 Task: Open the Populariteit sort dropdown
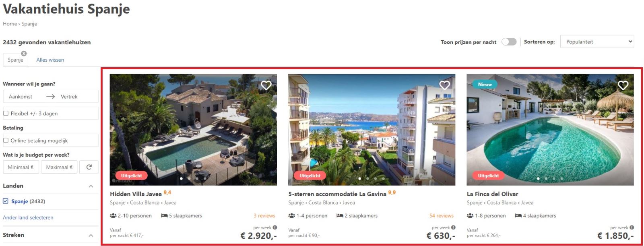click(597, 41)
